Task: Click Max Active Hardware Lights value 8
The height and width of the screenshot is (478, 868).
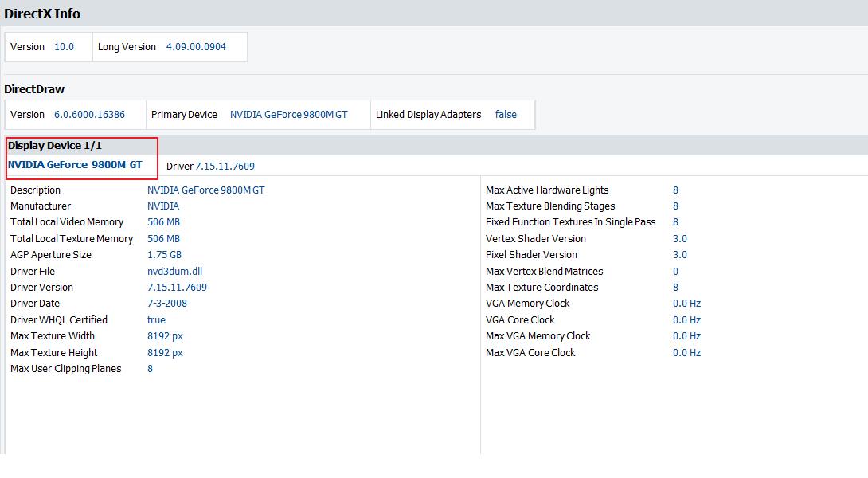Action: click(x=675, y=190)
